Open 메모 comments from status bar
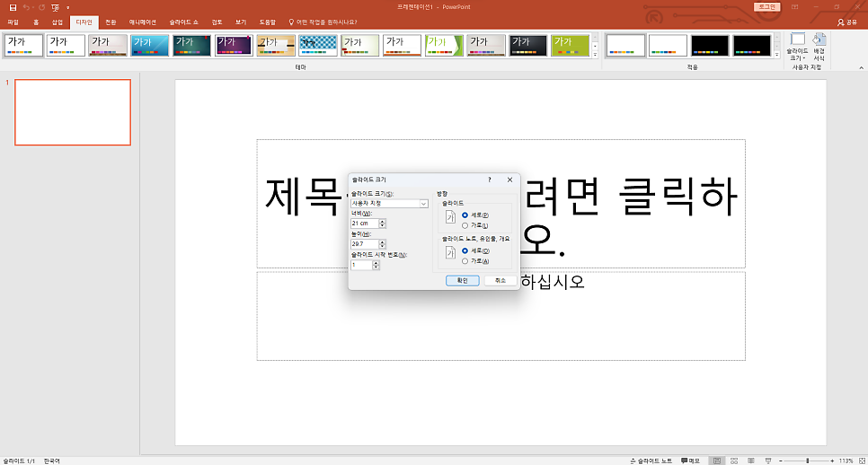The width and height of the screenshot is (868, 465). 690,461
